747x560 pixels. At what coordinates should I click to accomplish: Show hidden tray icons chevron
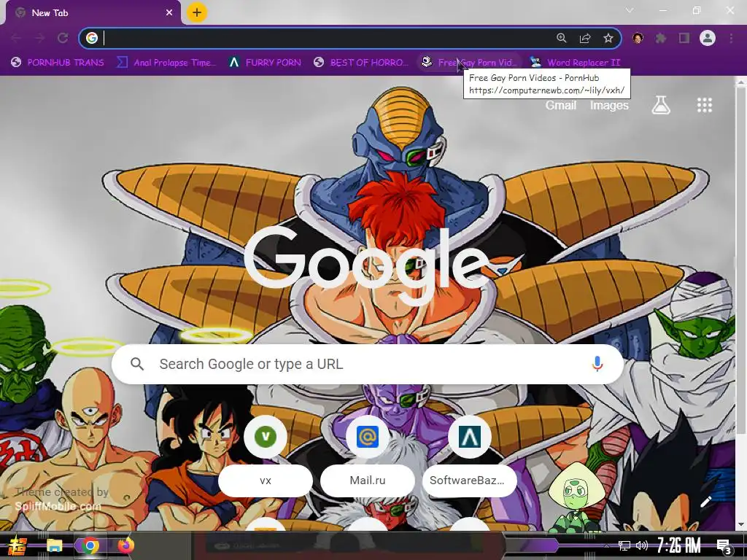[606, 546]
